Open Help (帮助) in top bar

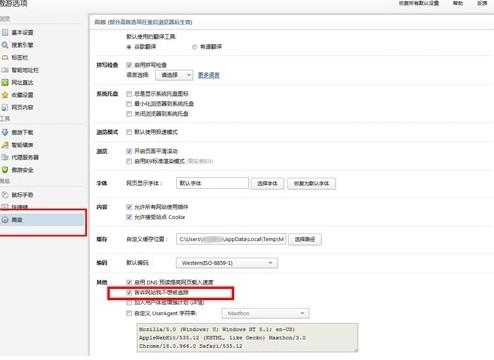pos(458,3)
